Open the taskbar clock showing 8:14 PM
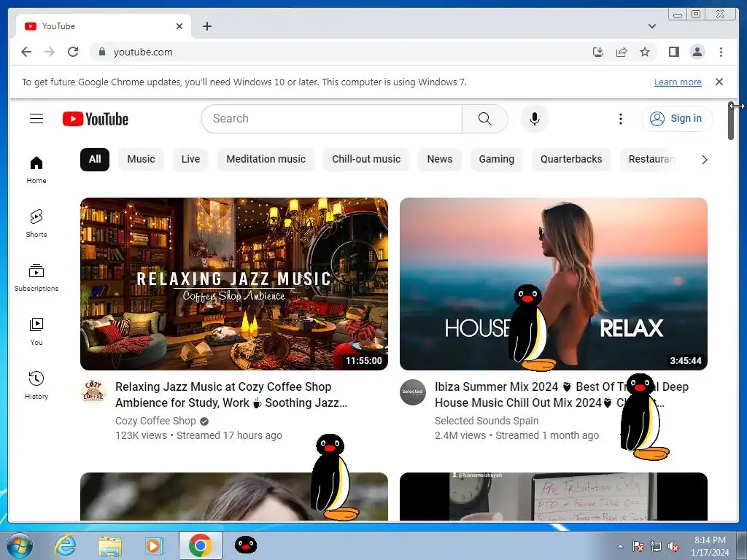The height and width of the screenshot is (560, 747). [x=710, y=546]
